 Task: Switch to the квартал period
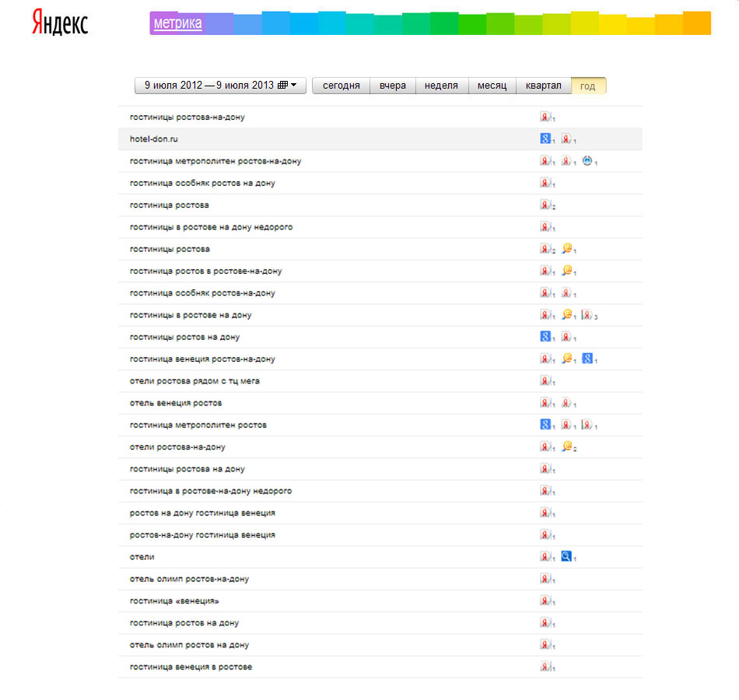[x=543, y=86]
